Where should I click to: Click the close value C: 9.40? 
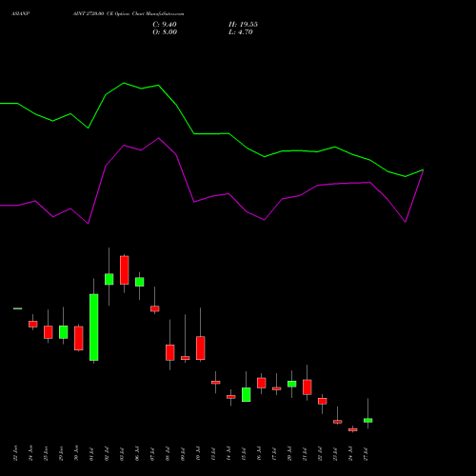coord(165,25)
